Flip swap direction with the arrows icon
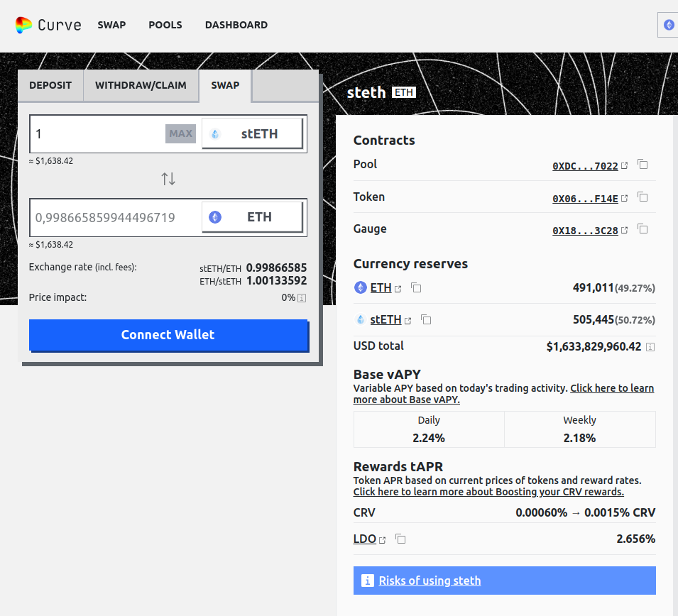Image resolution: width=678 pixels, height=616 pixels. (168, 179)
